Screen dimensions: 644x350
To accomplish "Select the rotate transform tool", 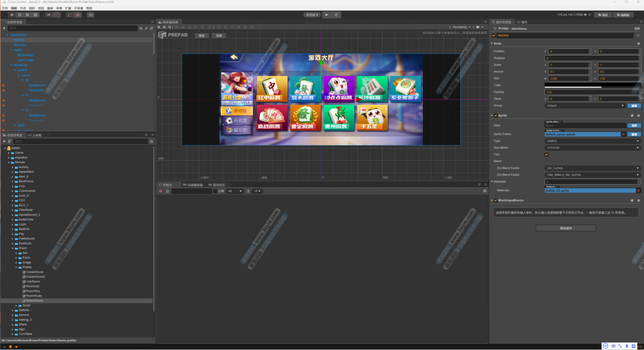I will tap(20, 15).
